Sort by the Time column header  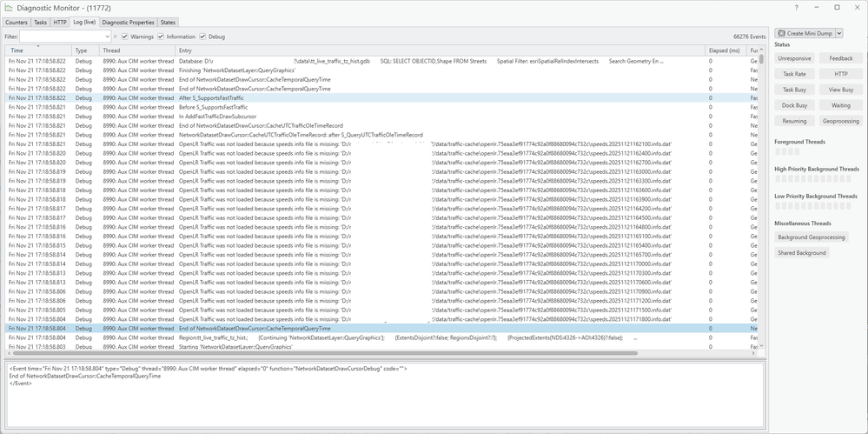click(38, 50)
